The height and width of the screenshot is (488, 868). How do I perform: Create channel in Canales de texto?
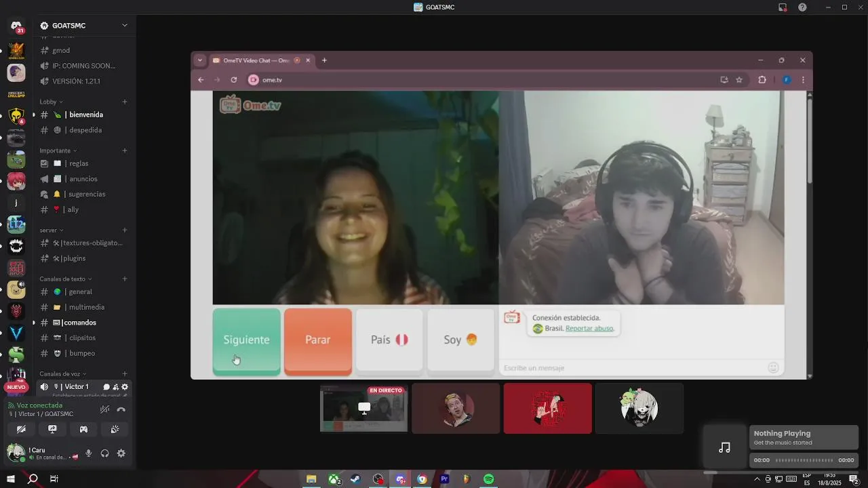pyautogui.click(x=125, y=279)
